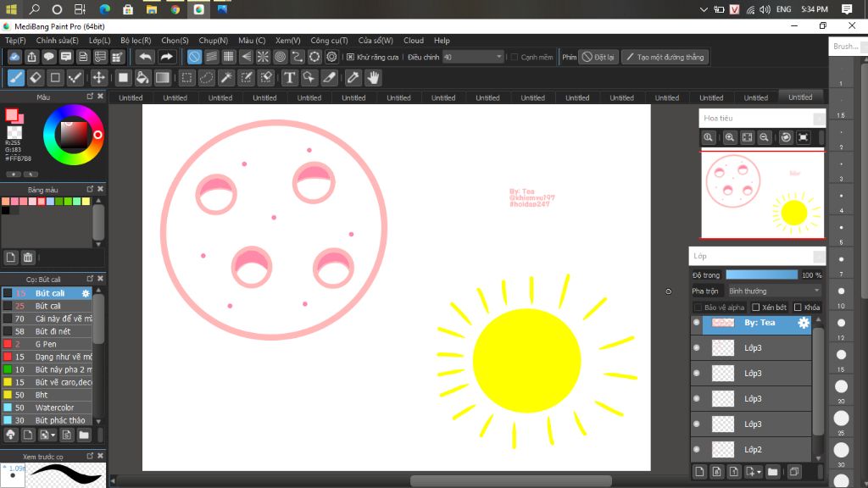Open add layer dropdown arrow
This screenshot has height=488, width=868.
pos(759,472)
